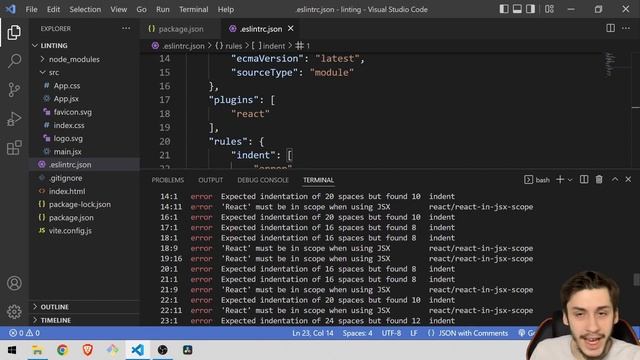
Task: Select the bash terminal indicator
Action: point(537,180)
